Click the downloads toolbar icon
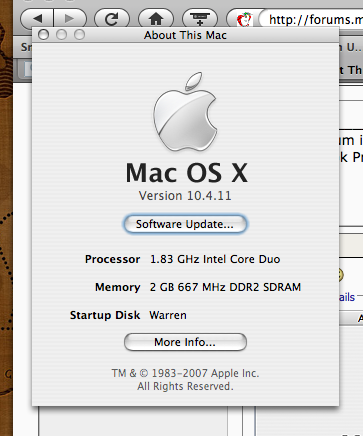Viewport: 363px width, 436px height. point(200,19)
